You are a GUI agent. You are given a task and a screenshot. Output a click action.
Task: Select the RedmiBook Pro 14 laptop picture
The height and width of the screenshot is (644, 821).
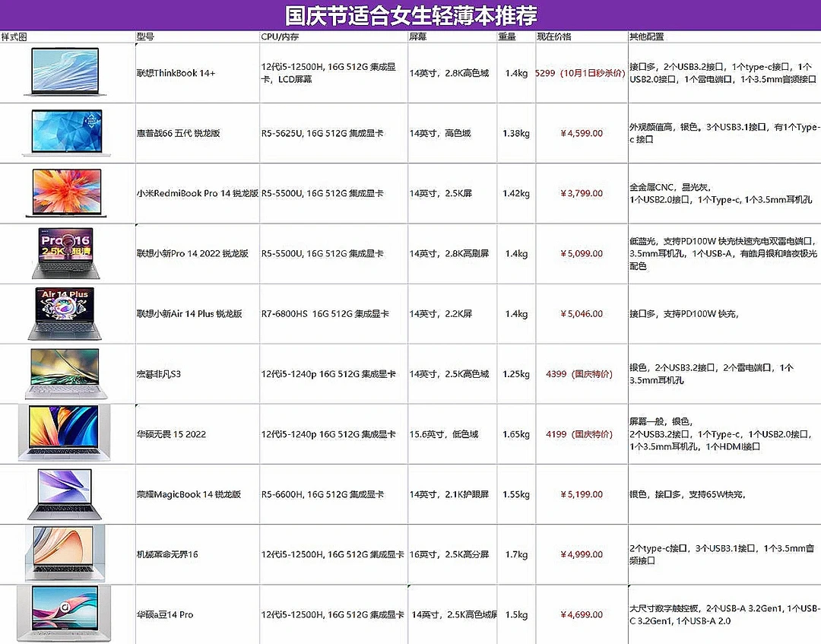point(66,192)
